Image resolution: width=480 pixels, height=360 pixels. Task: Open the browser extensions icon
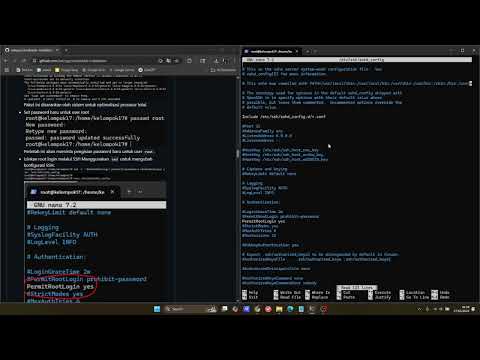coord(189,61)
